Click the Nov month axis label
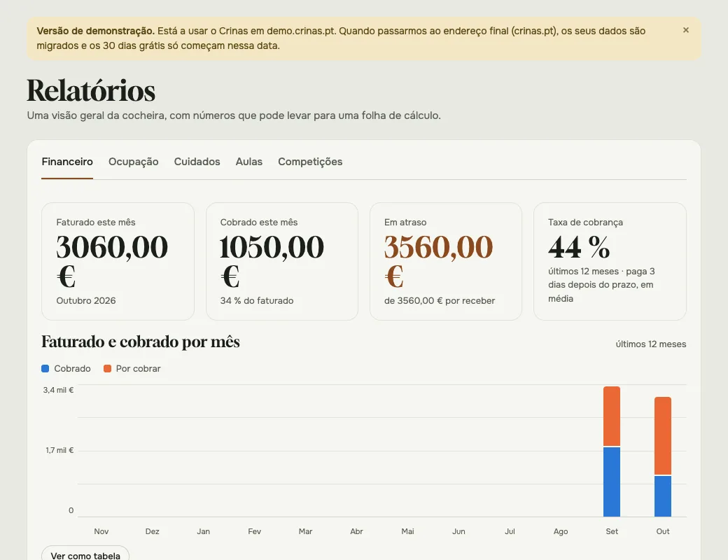Viewport: 728px width, 560px height. coord(101,531)
